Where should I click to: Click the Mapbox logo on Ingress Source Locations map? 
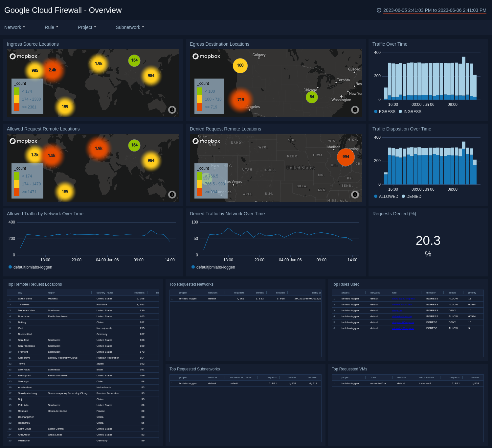(x=23, y=56)
